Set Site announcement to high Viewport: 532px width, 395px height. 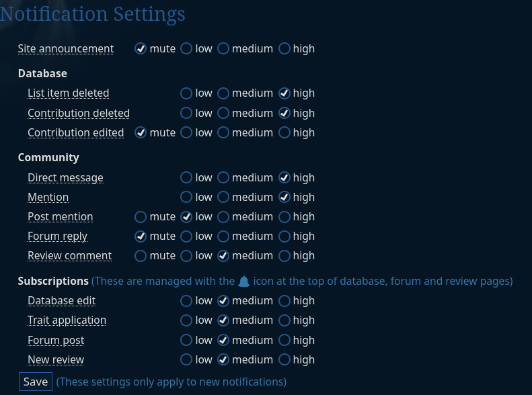click(x=284, y=48)
